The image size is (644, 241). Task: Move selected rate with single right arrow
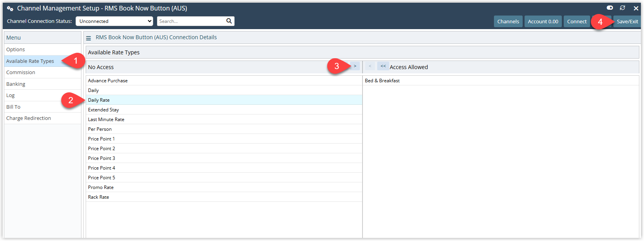(355, 66)
